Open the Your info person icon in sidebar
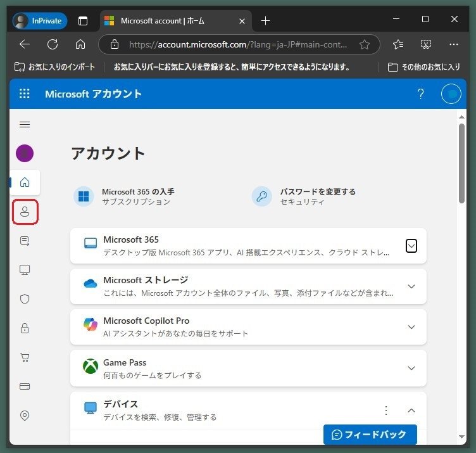The width and height of the screenshot is (476, 453). click(25, 212)
